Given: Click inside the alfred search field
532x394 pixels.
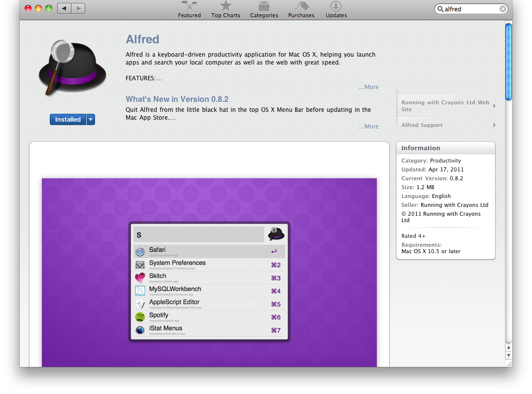Looking at the screenshot, I should tap(468, 9).
